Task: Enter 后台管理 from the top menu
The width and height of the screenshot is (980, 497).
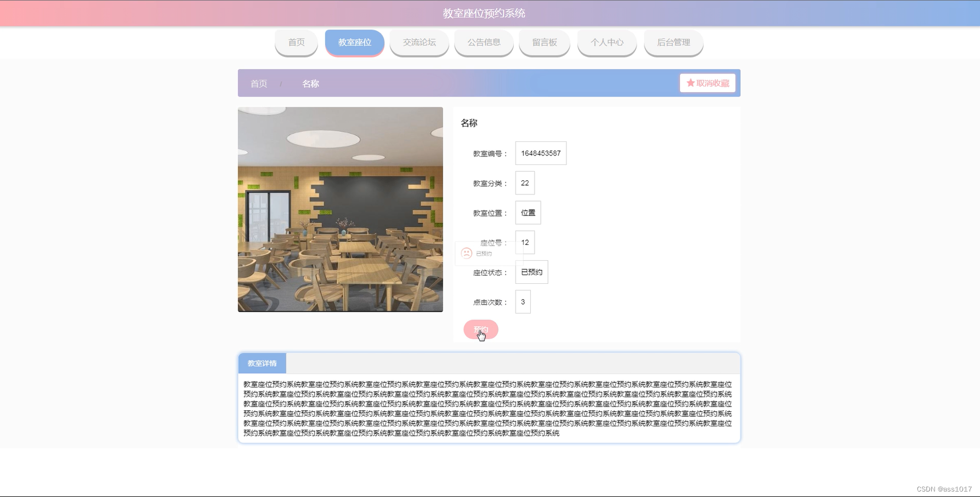Action: point(673,42)
